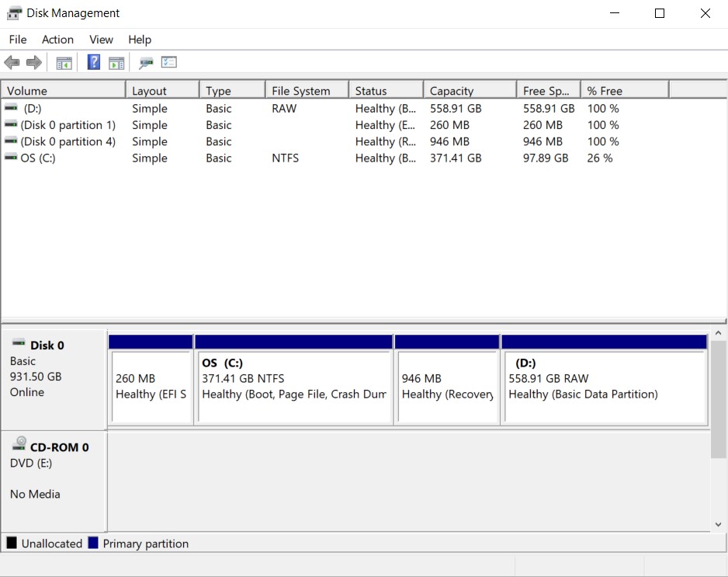The image size is (728, 577).
Task: Open the File menu
Action: click(x=18, y=40)
